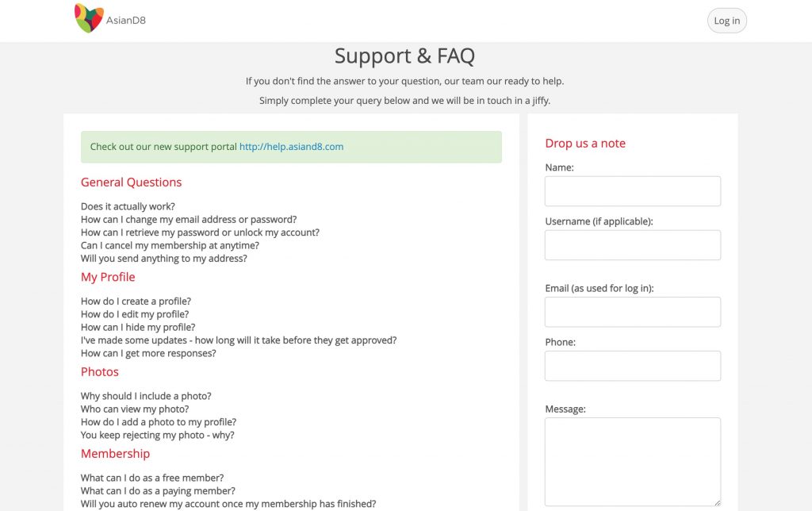Click the Name input field
This screenshot has width=812, height=511.
point(632,190)
